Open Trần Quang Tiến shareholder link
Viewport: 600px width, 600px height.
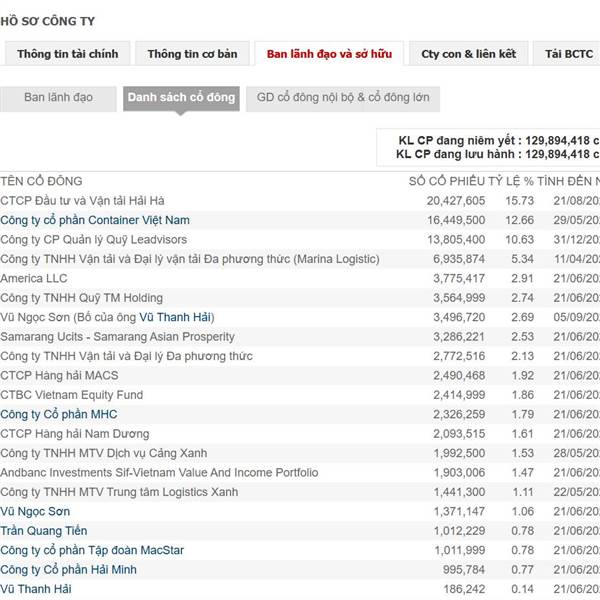44,531
